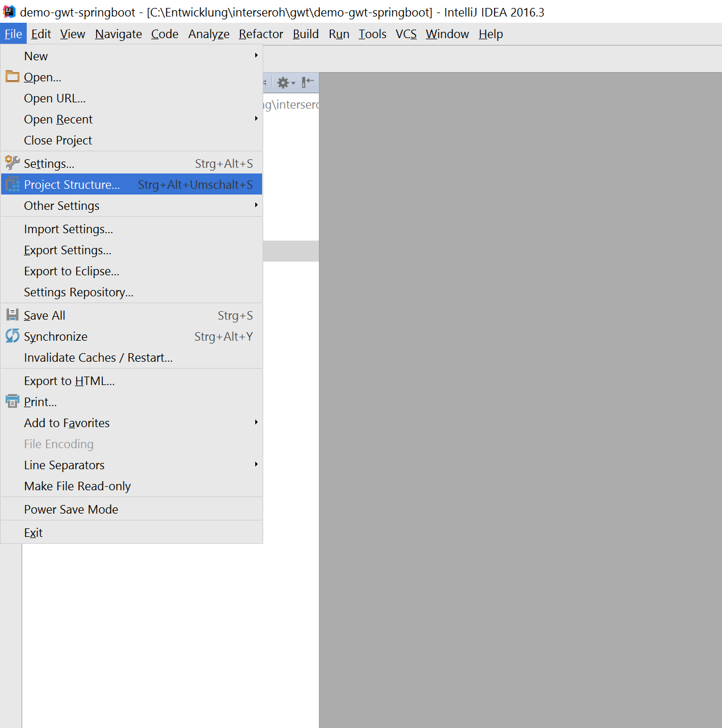722x728 pixels.
Task: Open the Build menu
Action: click(x=306, y=34)
